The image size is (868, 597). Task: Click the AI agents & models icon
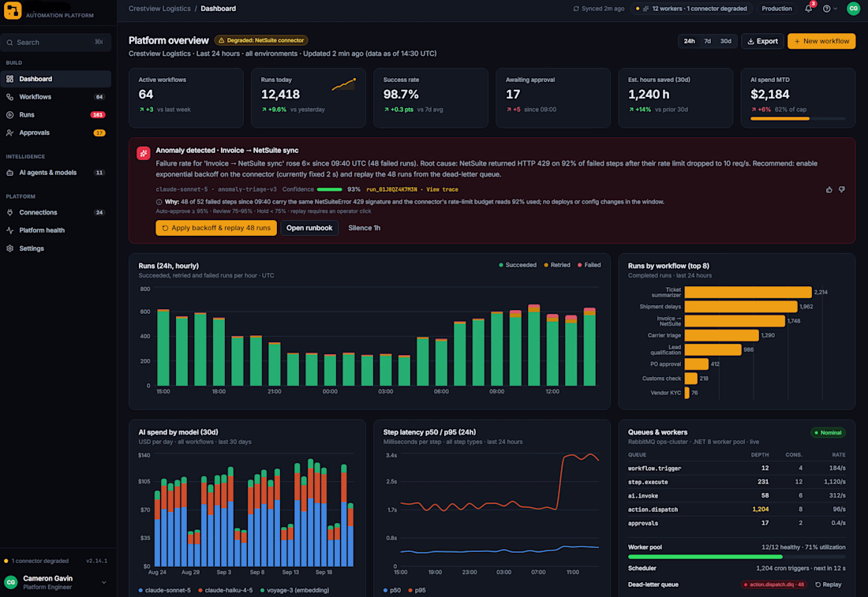tap(10, 173)
